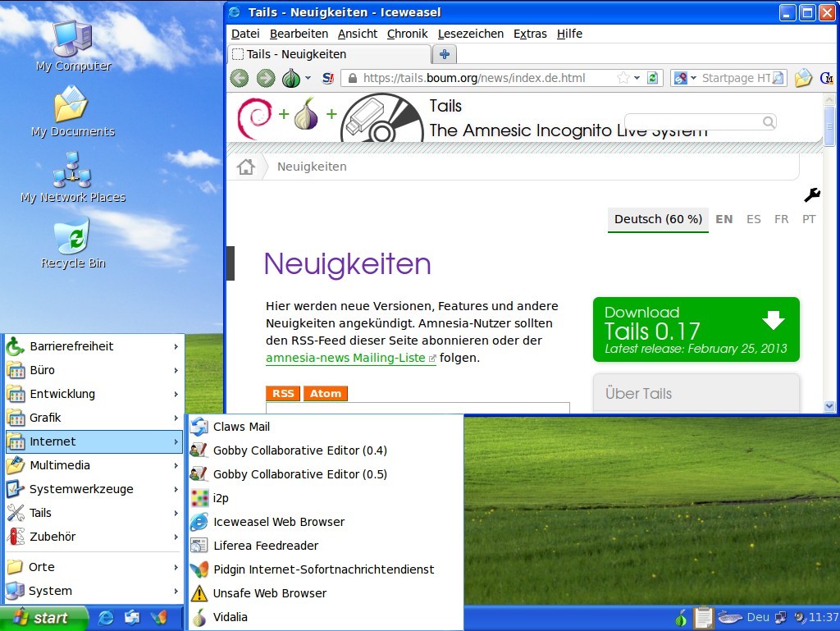Launch Pidgin Internet-Sofortnachrichtendienst

(x=326, y=569)
